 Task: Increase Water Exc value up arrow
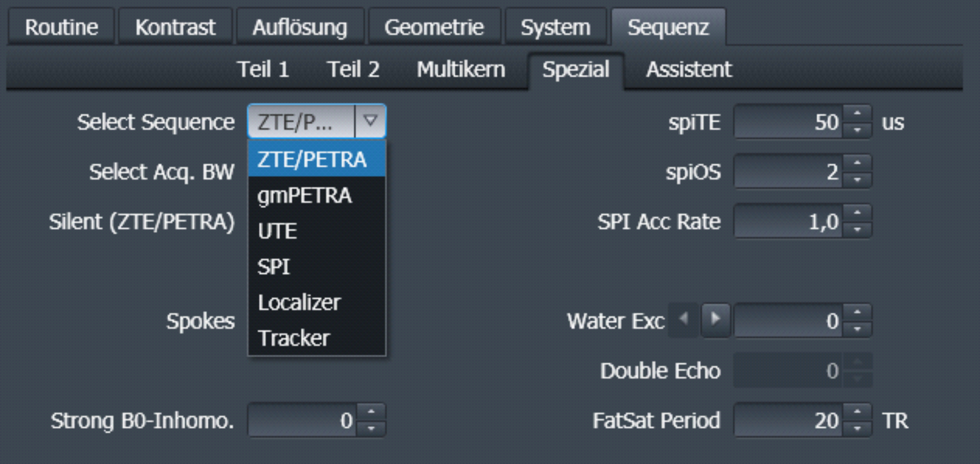click(857, 312)
